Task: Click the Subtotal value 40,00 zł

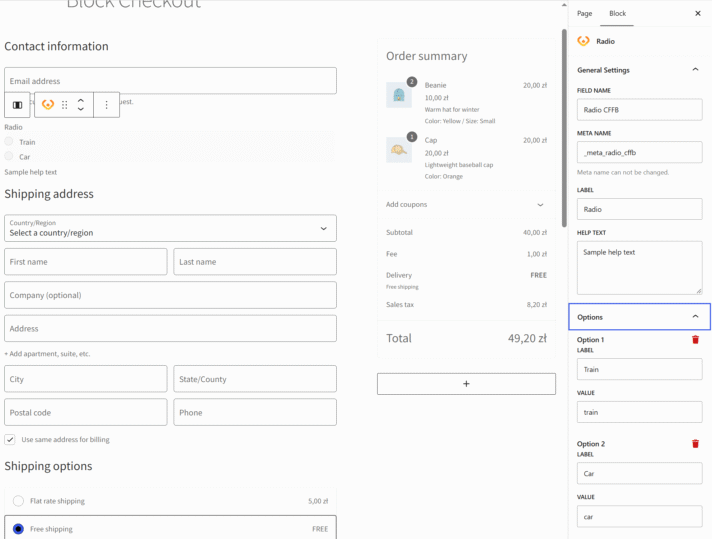Action: tap(535, 232)
